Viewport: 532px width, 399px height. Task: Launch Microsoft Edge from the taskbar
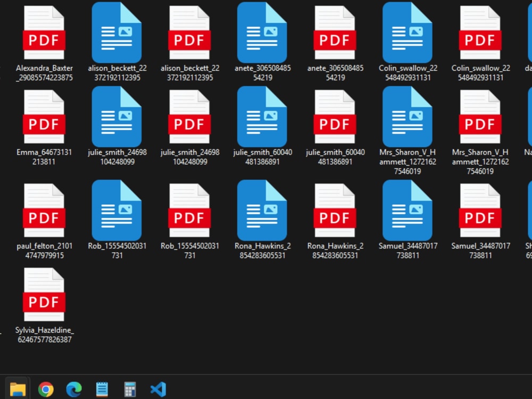coord(73,389)
